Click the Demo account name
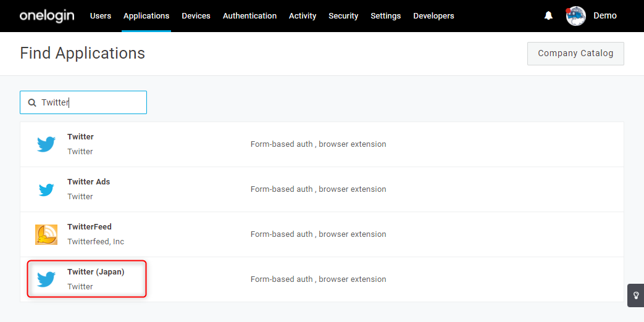This screenshot has width=644, height=322. (605, 15)
